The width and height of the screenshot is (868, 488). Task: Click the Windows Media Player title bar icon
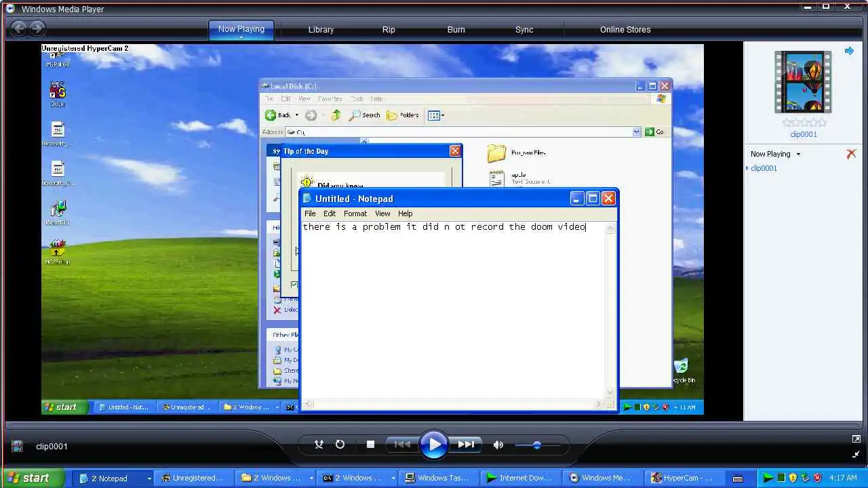10,9
